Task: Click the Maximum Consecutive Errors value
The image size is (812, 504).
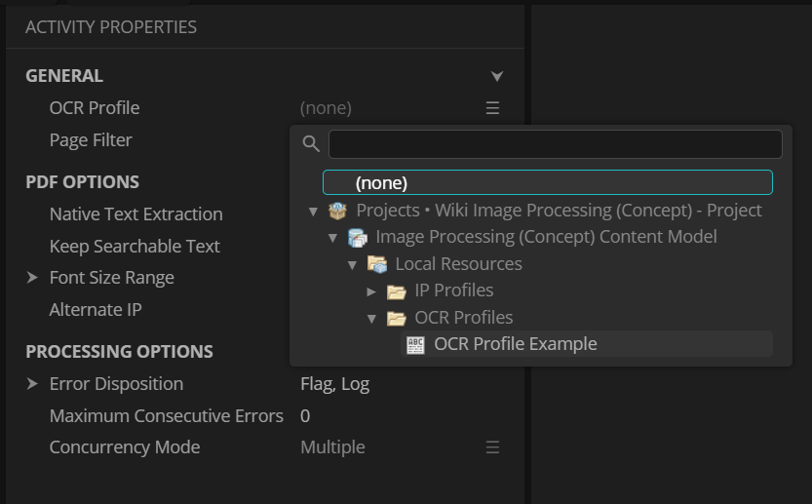Action: click(305, 416)
